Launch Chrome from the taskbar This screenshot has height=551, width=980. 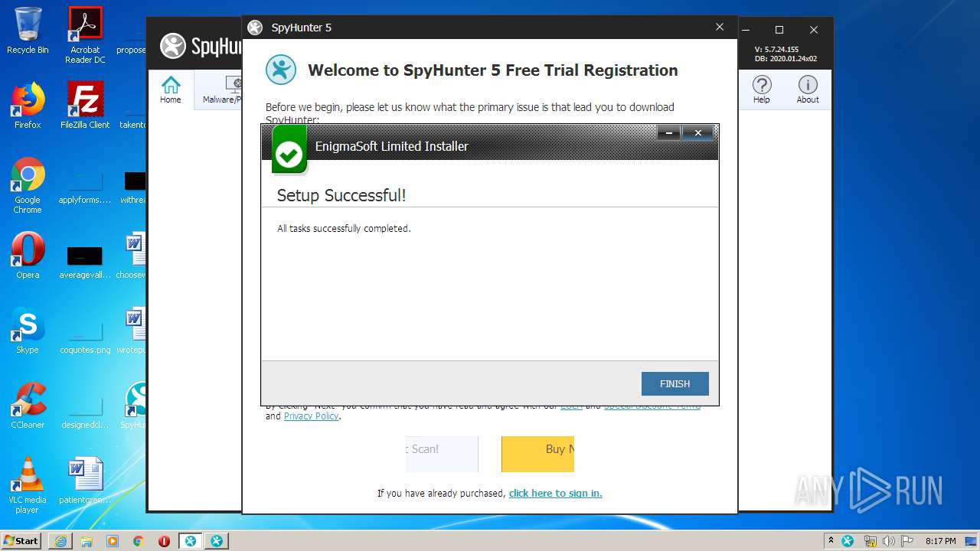139,541
